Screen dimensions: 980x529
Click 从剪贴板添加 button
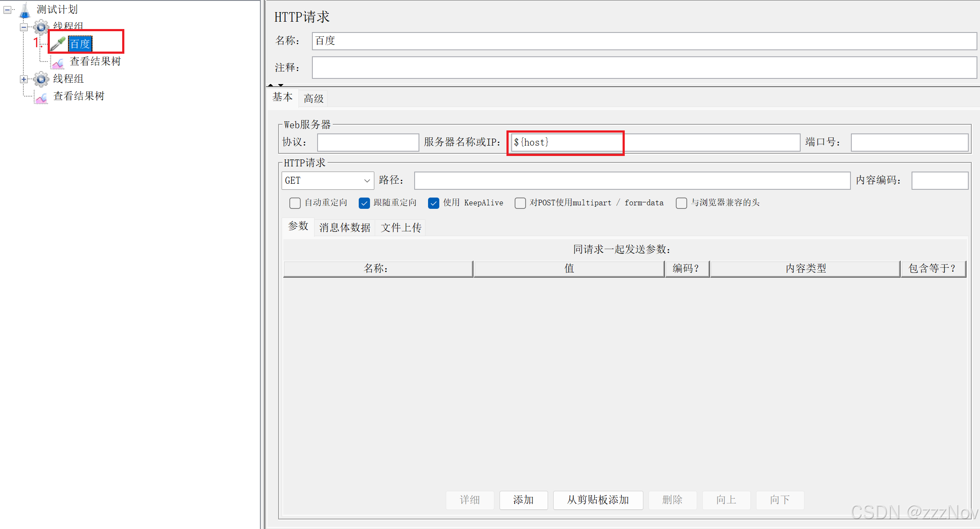tap(598, 500)
